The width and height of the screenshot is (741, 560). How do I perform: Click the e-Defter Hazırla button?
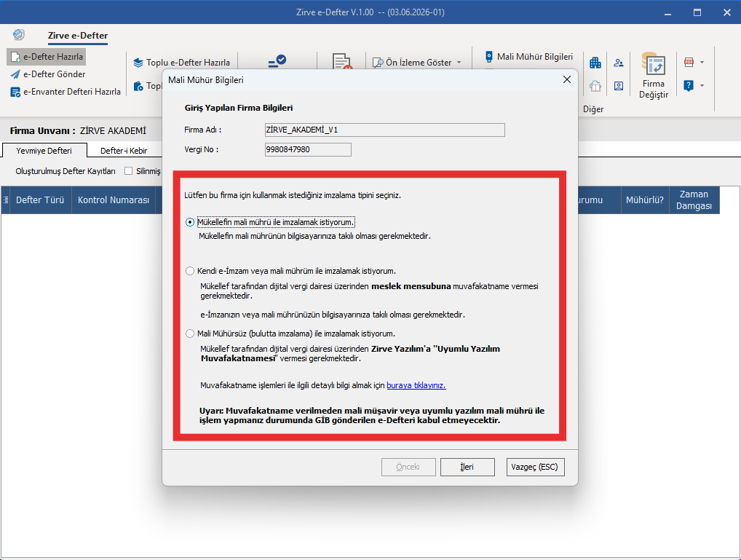[47, 57]
